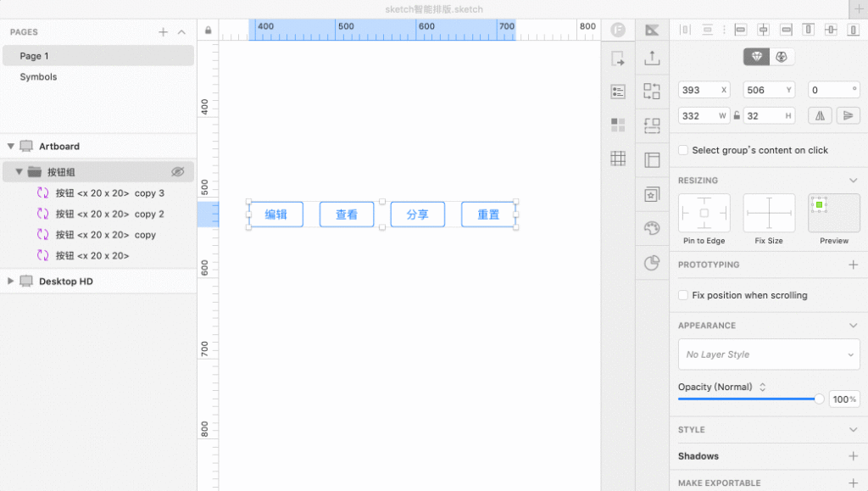This screenshot has height=491, width=868.
Task: Click align vertical centers icon
Action: pyautogui.click(x=831, y=30)
